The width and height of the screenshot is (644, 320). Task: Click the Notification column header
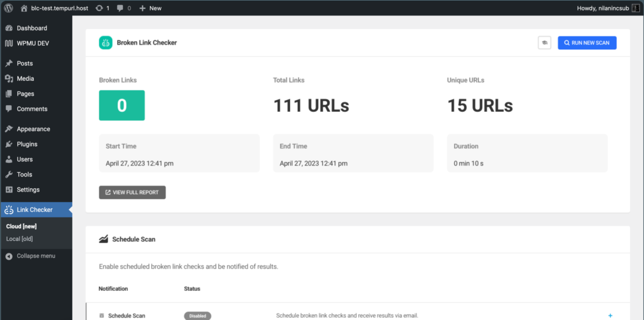[x=113, y=289]
